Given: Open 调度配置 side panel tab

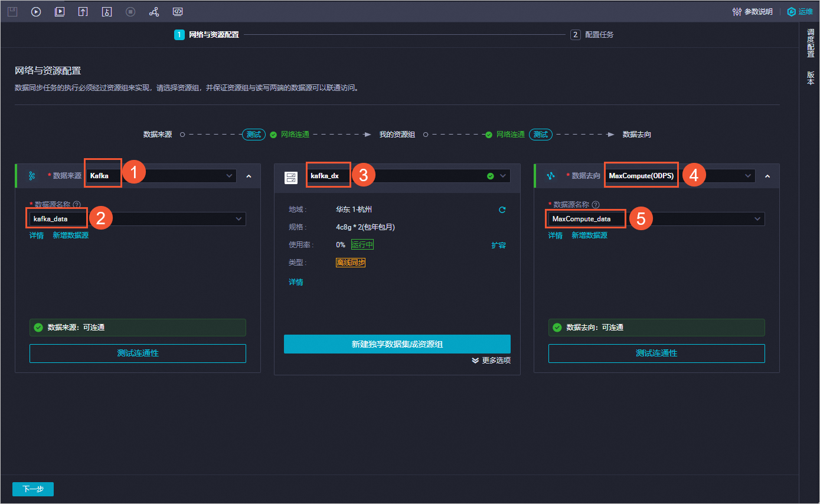Looking at the screenshot, I should [811, 43].
